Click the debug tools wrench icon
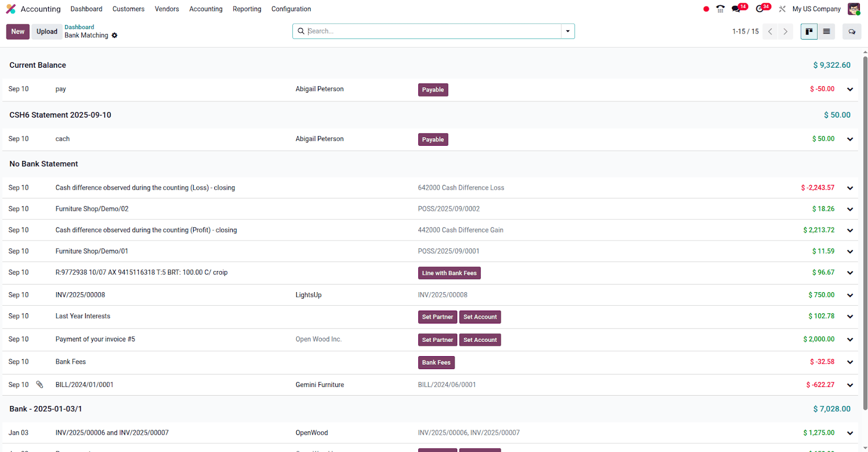The height and width of the screenshot is (452, 868). (782, 9)
